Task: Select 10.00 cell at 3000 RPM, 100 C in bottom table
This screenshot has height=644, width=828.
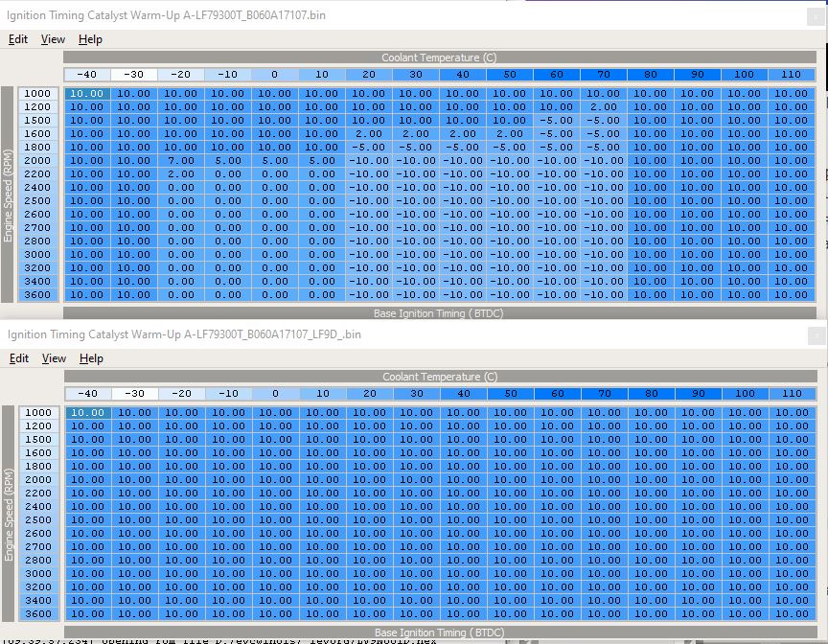Action: (745, 573)
